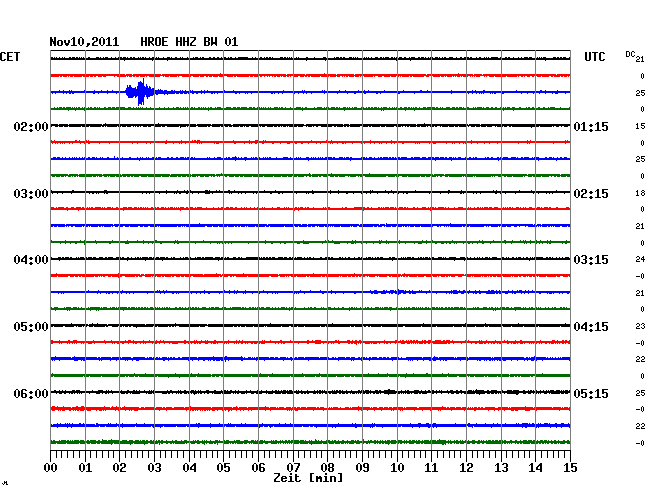The width and height of the screenshot is (650, 494).
Task: Click the seismic event burst on the blue trace
Action: (141, 92)
